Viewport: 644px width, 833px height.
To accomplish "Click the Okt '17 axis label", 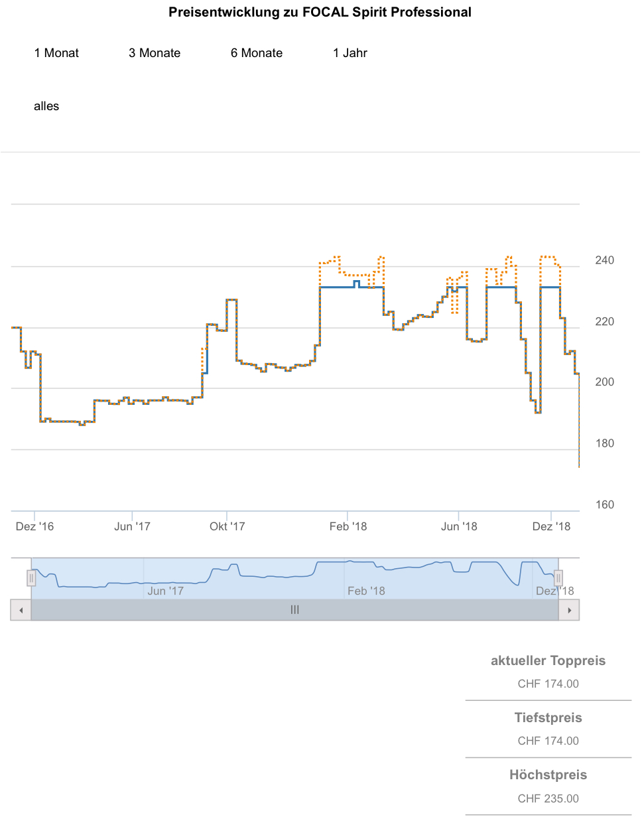I will click(227, 526).
